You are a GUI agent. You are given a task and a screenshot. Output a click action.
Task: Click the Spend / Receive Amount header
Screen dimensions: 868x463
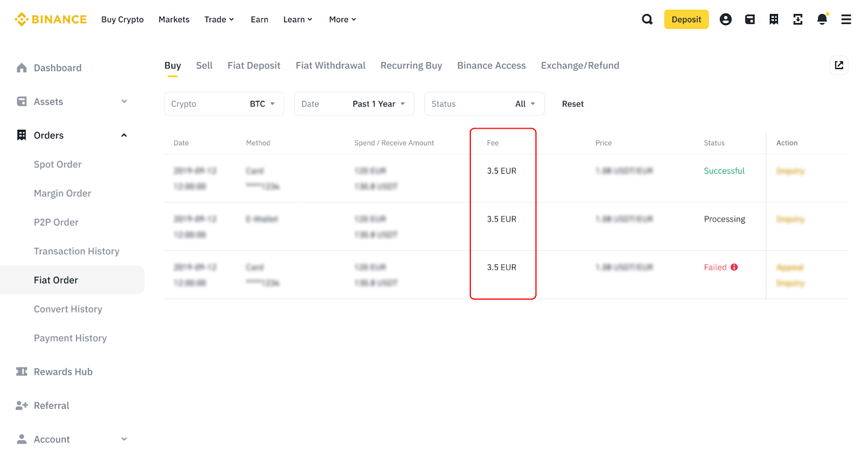point(394,143)
